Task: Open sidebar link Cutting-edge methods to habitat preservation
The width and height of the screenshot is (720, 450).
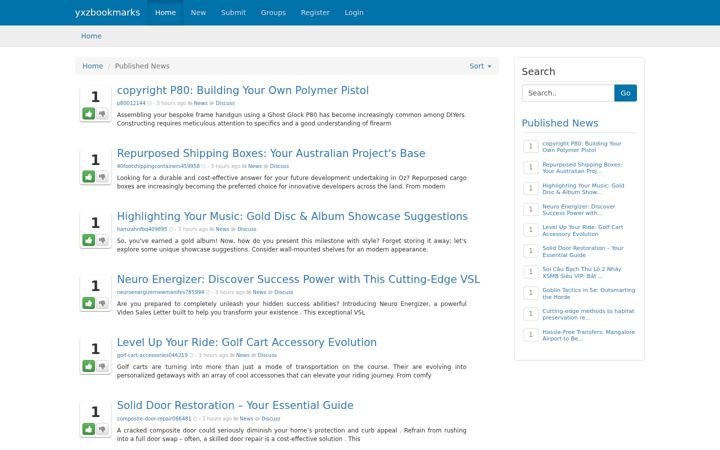Action: (x=588, y=314)
